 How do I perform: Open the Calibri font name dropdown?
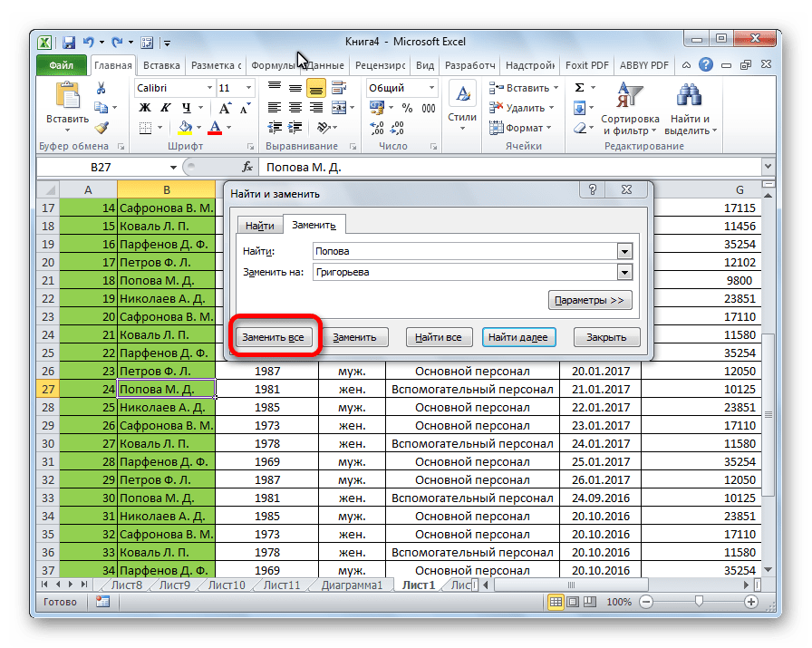coord(208,88)
